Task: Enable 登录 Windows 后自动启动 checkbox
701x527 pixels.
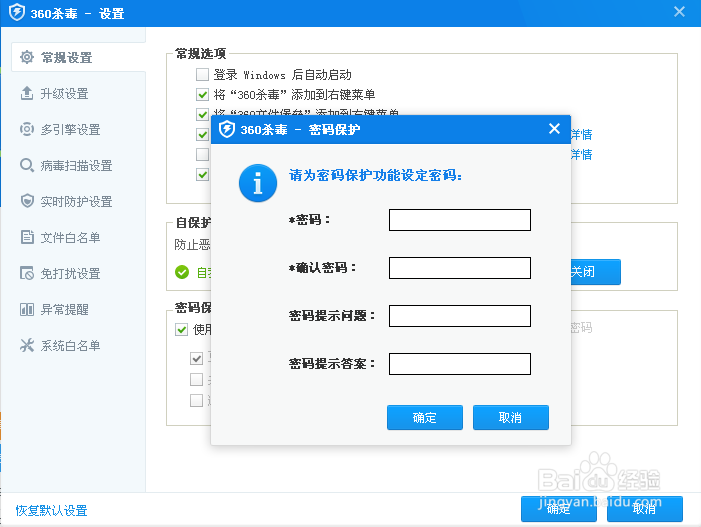Action: [203, 74]
